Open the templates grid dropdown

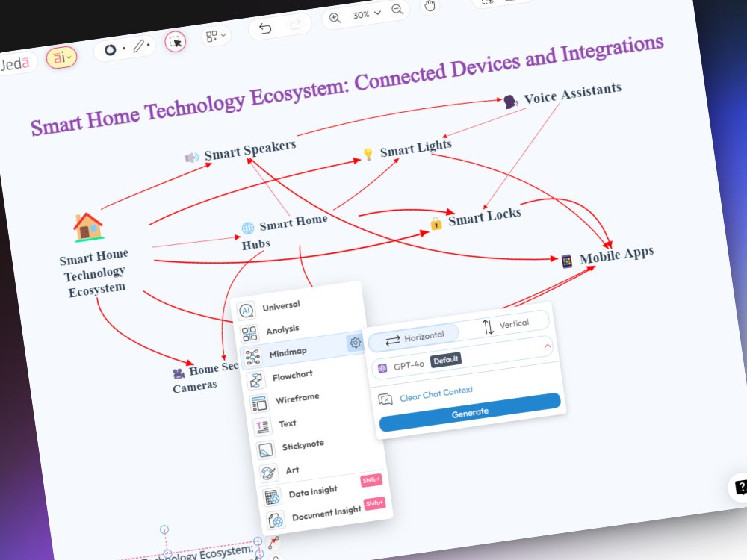(x=215, y=36)
